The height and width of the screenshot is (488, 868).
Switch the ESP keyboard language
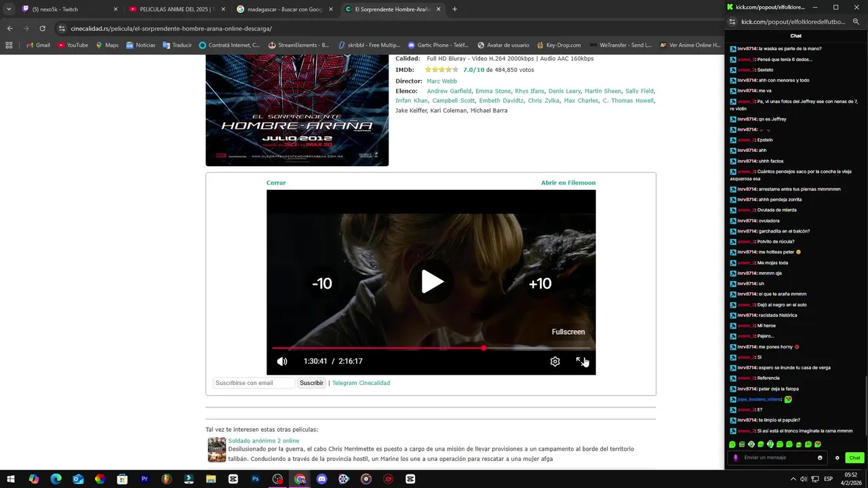[828, 479]
